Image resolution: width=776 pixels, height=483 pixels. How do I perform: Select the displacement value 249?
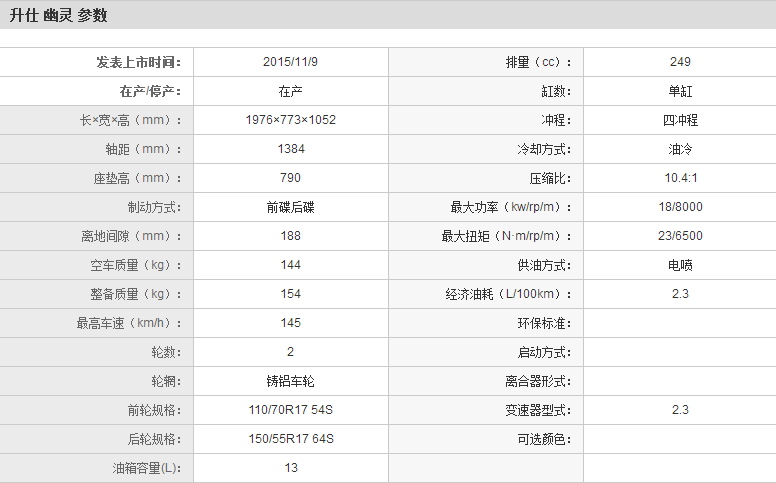(680, 62)
